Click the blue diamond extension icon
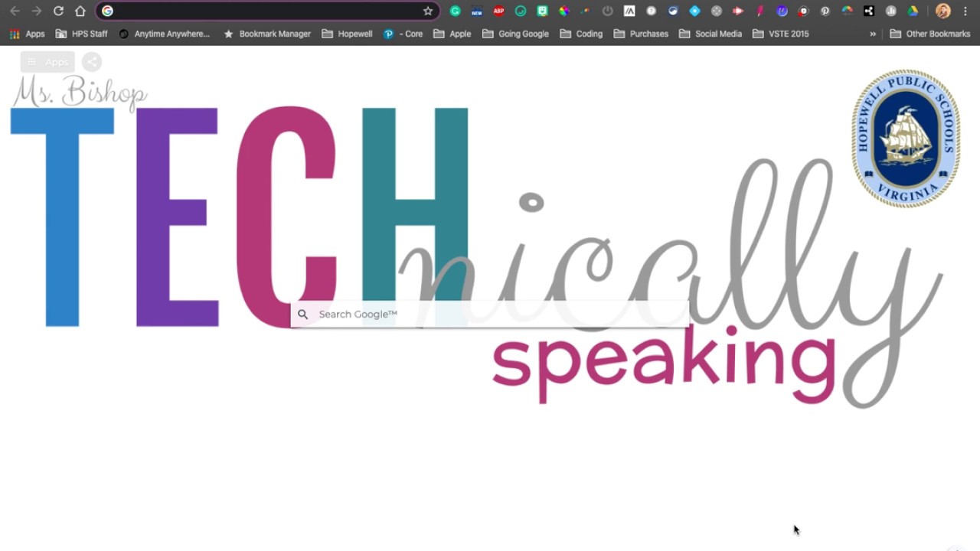The height and width of the screenshot is (551, 980). pos(694,11)
